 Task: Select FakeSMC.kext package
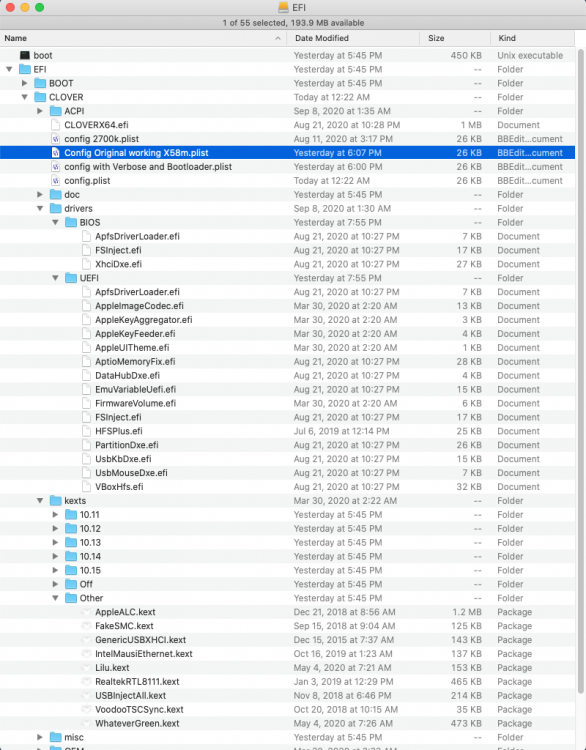tap(287, 626)
